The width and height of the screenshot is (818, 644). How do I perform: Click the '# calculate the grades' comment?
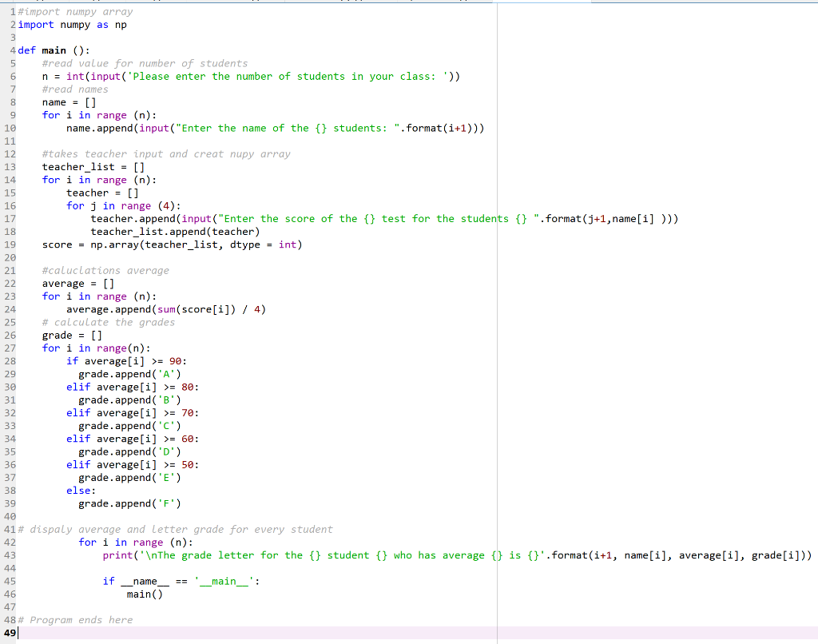(x=109, y=322)
